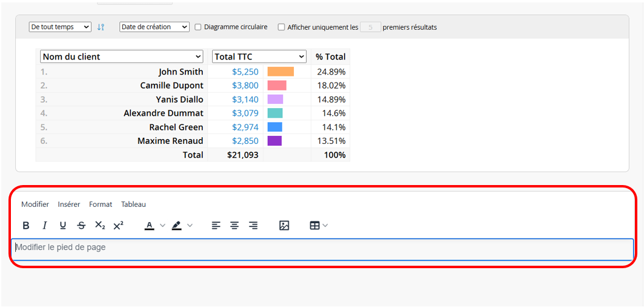
Task: Click the 13.51% value
Action: coord(331,141)
